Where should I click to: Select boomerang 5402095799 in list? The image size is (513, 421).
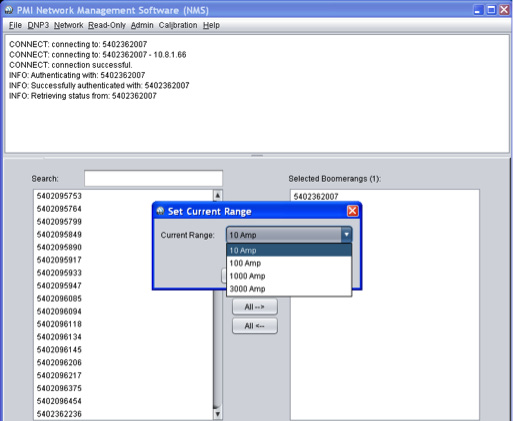pos(123,222)
